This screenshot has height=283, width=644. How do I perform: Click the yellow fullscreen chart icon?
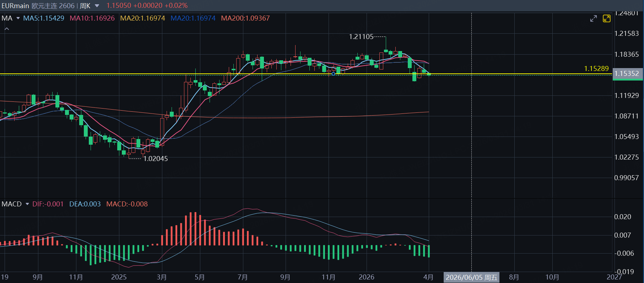point(606,18)
